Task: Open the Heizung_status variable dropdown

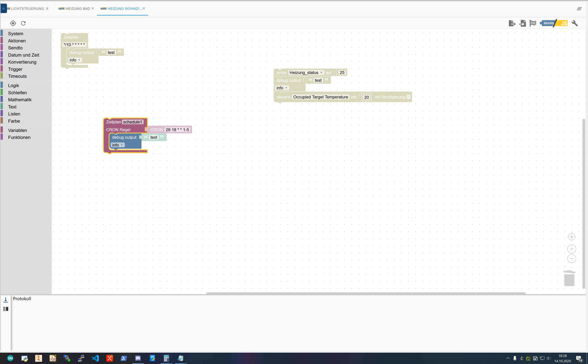Action: pyautogui.click(x=306, y=72)
